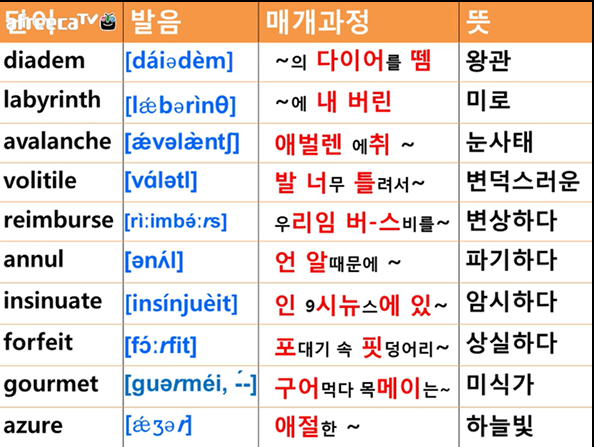
Task: Select pronunciation [ənʌ́l]
Action: pos(154,261)
